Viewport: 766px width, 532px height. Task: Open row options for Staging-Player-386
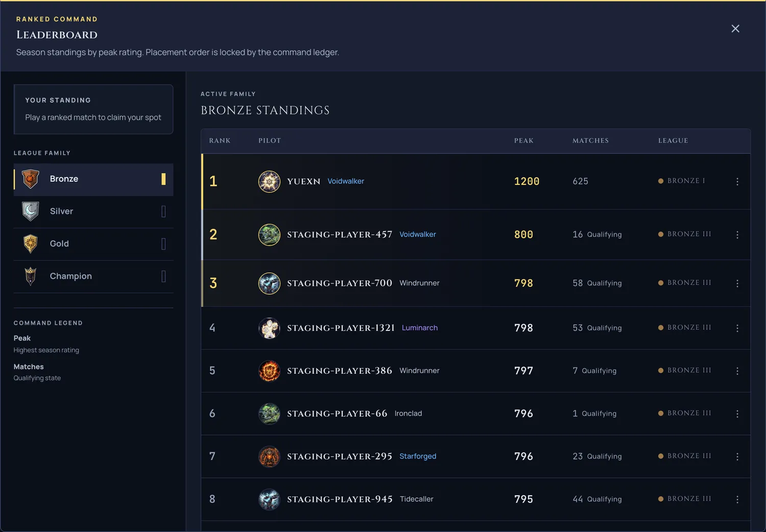coord(737,371)
